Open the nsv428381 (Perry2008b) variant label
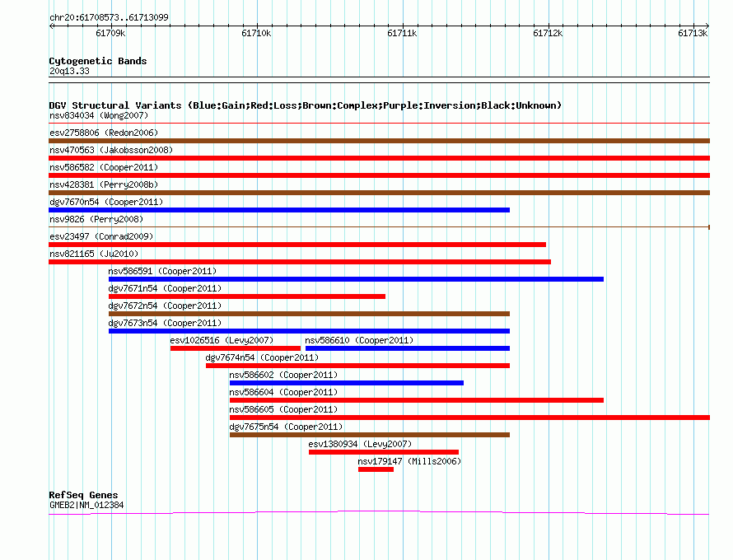This screenshot has width=733, height=560. point(104,184)
